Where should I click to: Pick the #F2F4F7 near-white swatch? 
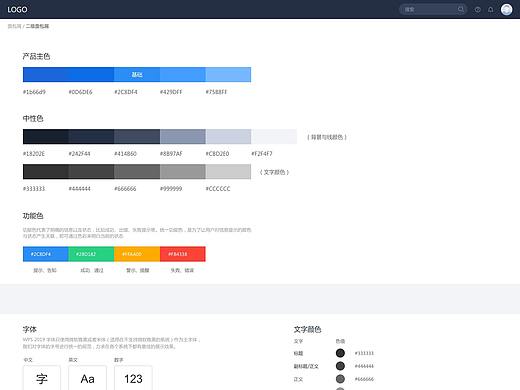point(274,137)
